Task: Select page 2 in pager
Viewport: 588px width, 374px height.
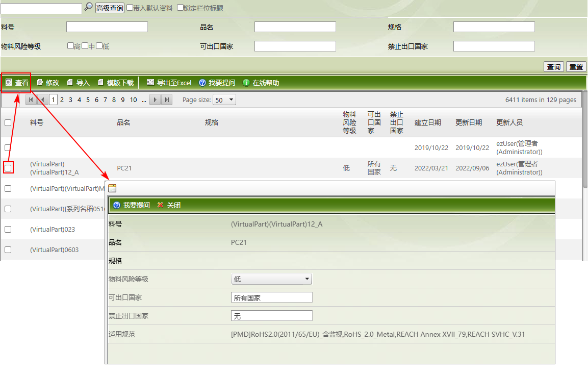Action: (x=62, y=100)
